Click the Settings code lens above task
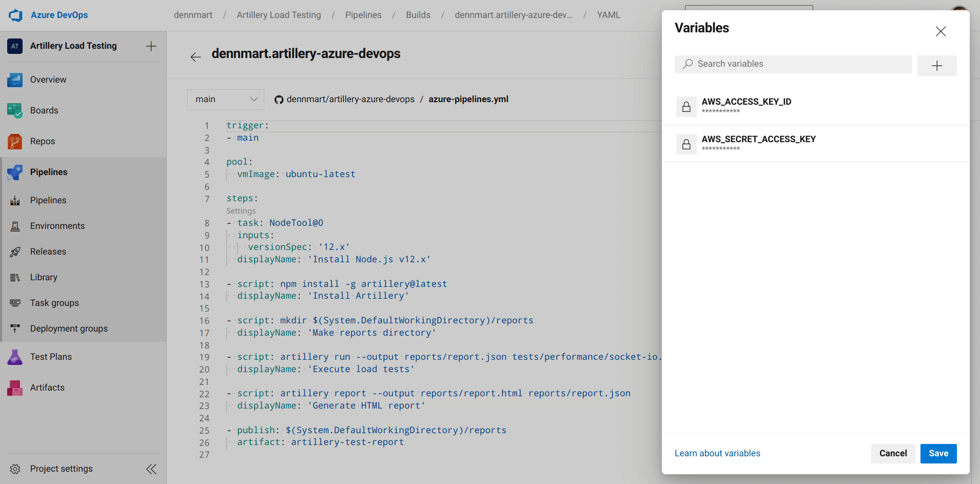The height and width of the screenshot is (484, 980). click(x=241, y=211)
